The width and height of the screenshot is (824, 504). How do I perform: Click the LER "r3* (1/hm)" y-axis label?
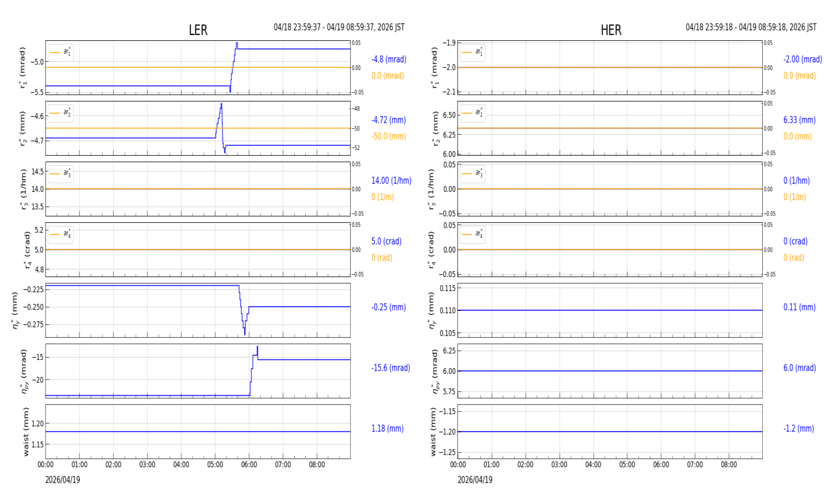click(x=23, y=189)
